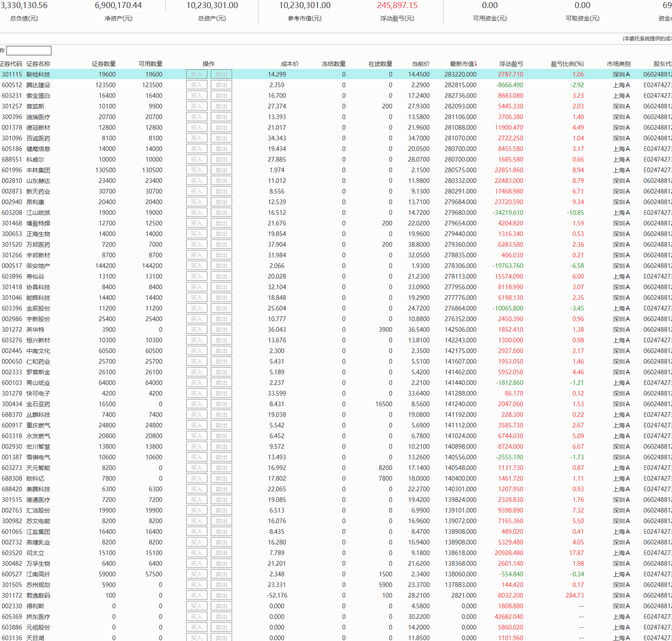Screen dimensions: 672x641
Task: Select the 天元智能 stock name
Action: [38, 468]
